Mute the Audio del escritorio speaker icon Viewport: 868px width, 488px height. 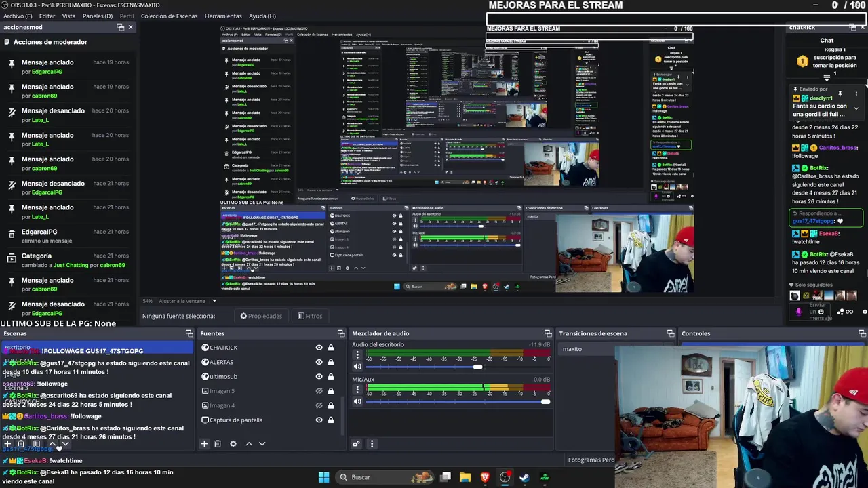357,367
